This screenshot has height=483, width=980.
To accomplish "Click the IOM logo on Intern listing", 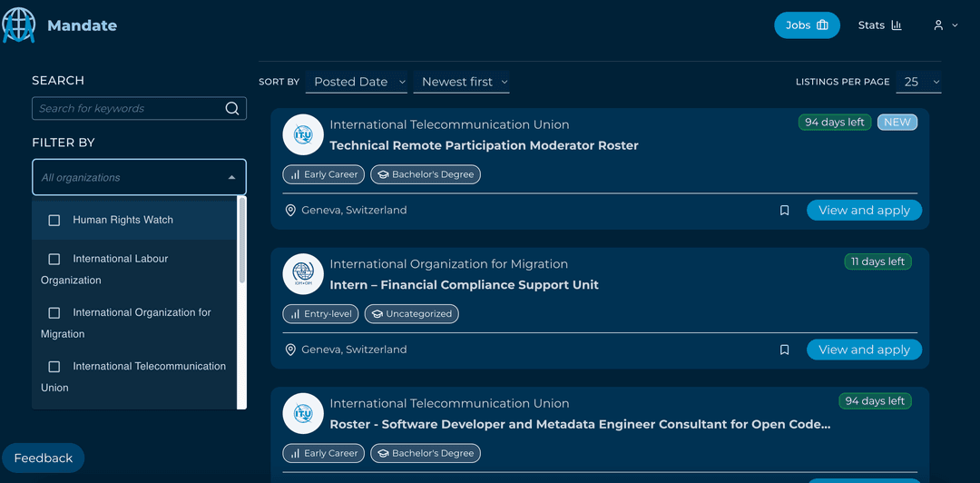I will tap(303, 274).
